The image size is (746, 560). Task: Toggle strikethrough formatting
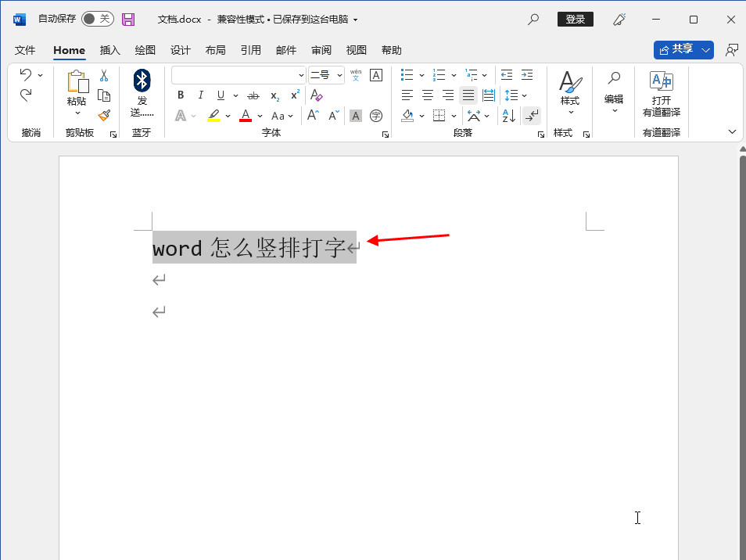pyautogui.click(x=253, y=95)
